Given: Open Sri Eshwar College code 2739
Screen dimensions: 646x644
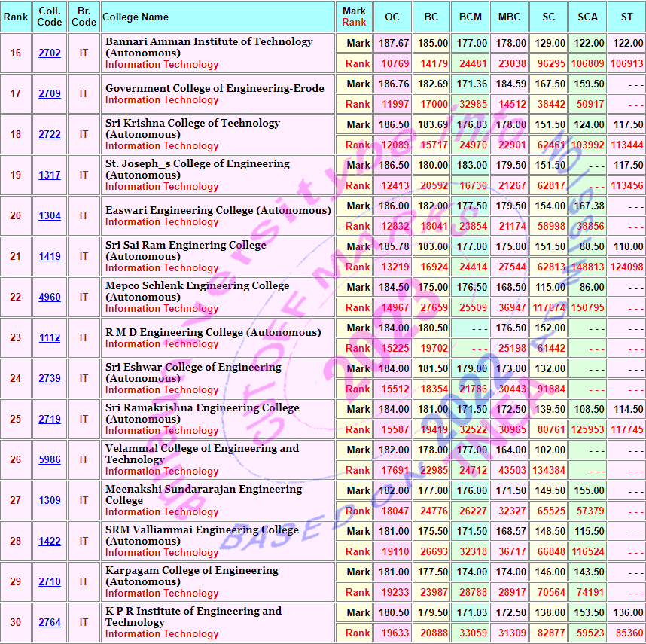Looking at the screenshot, I should tap(50, 379).
